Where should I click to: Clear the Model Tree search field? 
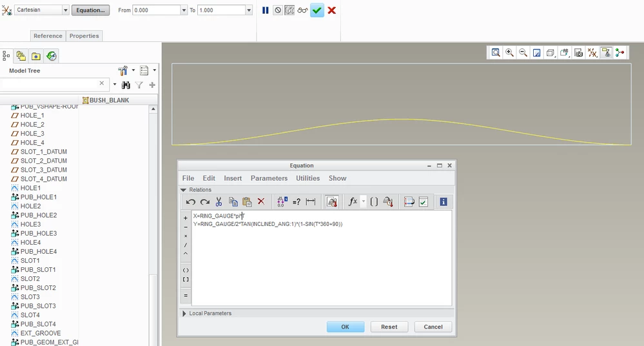[101, 83]
